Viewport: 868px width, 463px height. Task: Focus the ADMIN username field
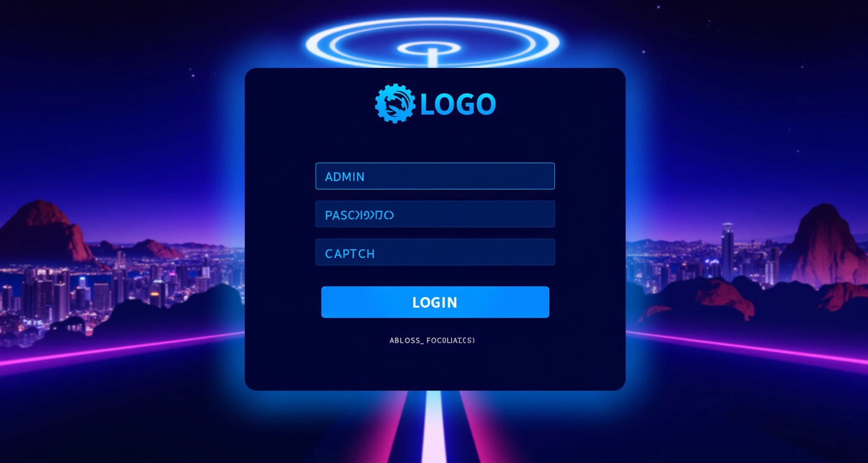(435, 176)
